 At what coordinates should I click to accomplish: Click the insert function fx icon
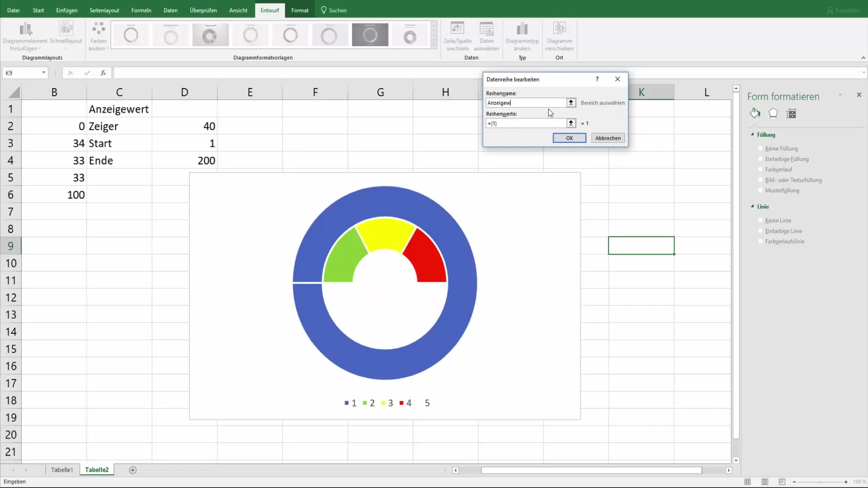click(103, 73)
